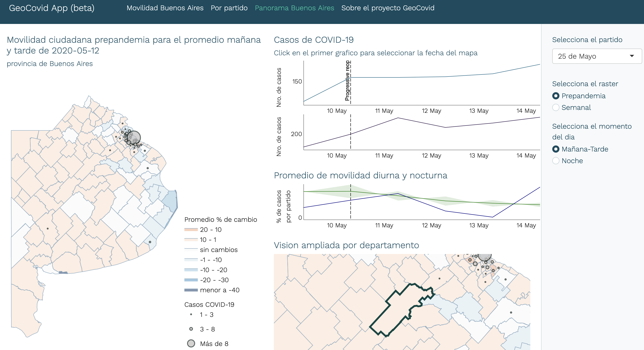Click the '3 - 8' legend ring icon

pos(191,329)
